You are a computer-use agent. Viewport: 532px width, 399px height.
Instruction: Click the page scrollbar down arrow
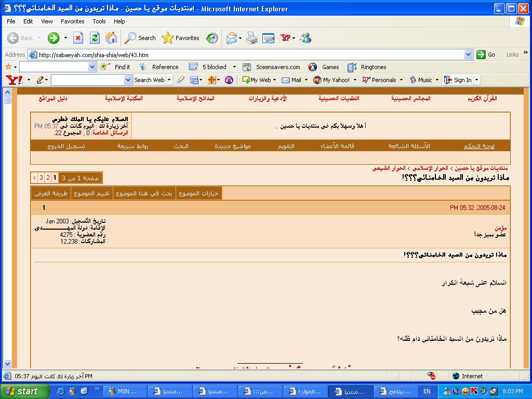(7, 364)
